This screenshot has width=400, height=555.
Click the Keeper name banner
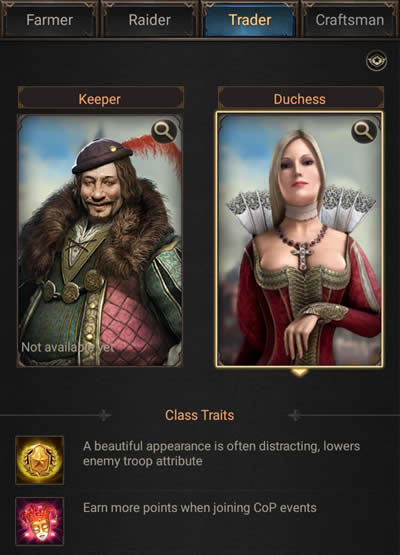100,98
